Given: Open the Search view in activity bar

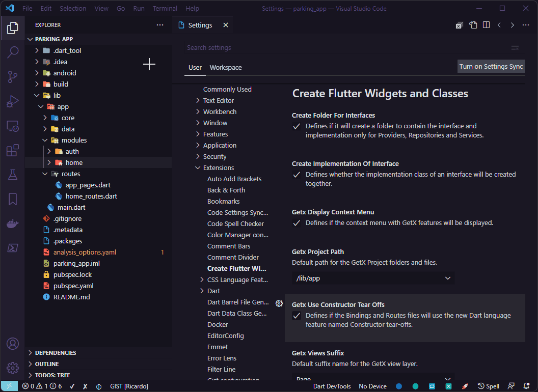Looking at the screenshot, I should (12, 52).
